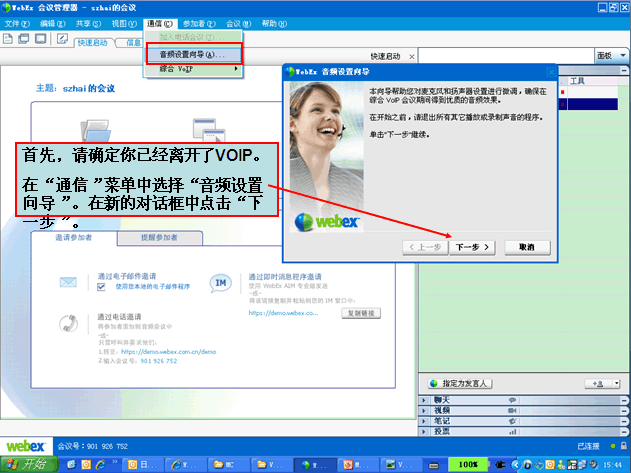Click the 复制链接 copy link button

point(361,313)
